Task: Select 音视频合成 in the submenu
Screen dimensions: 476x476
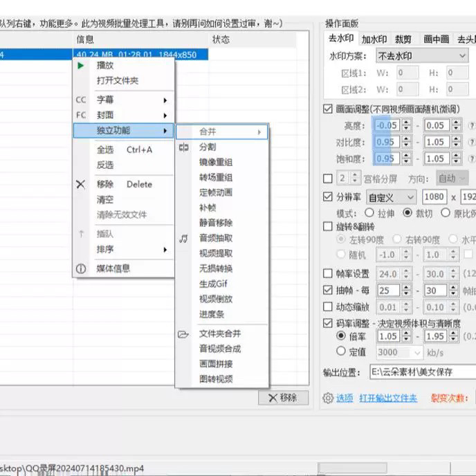Action: coord(220,349)
